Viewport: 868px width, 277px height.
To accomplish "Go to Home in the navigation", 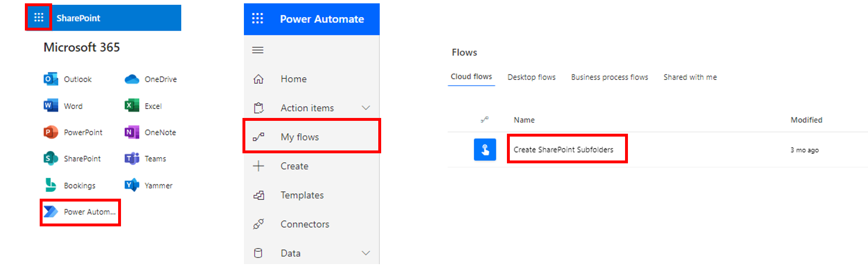I will (293, 79).
